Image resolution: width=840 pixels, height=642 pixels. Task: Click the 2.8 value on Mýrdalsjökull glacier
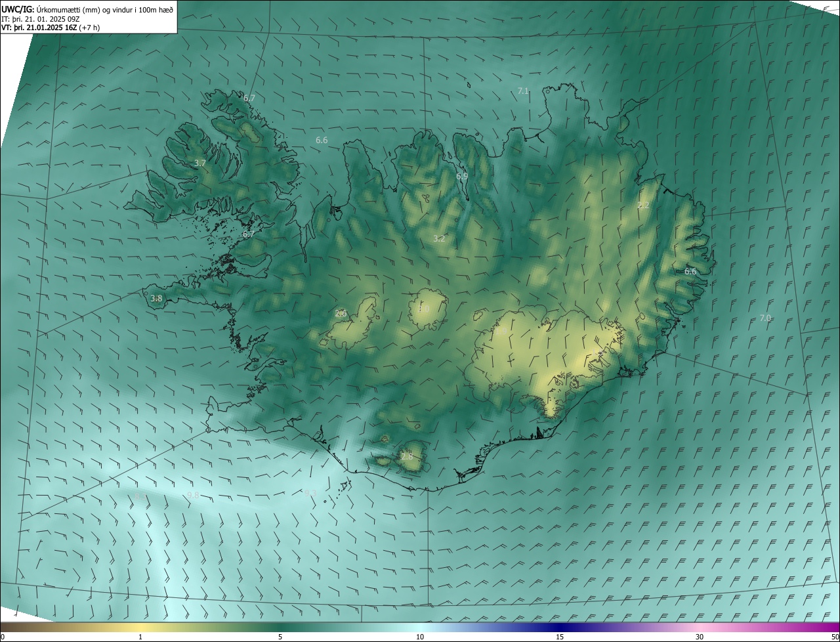coord(407,457)
